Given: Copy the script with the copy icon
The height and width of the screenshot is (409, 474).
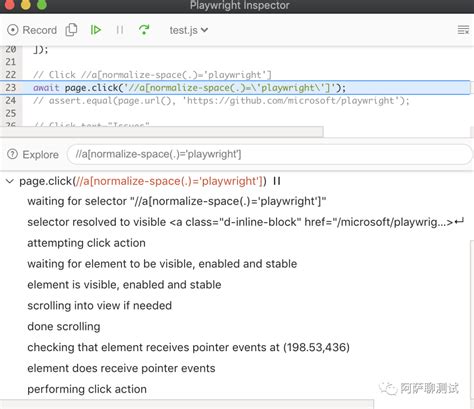Looking at the screenshot, I should click(x=71, y=30).
